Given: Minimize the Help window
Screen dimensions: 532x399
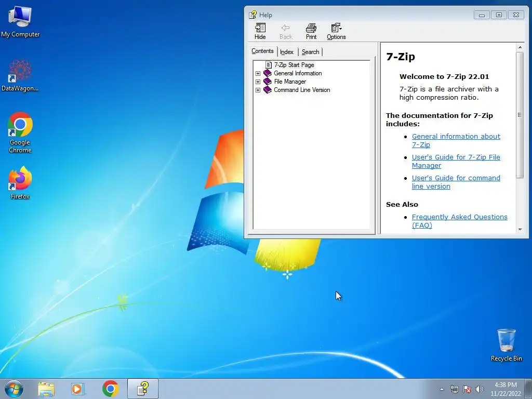Looking at the screenshot, I should pos(482,15).
